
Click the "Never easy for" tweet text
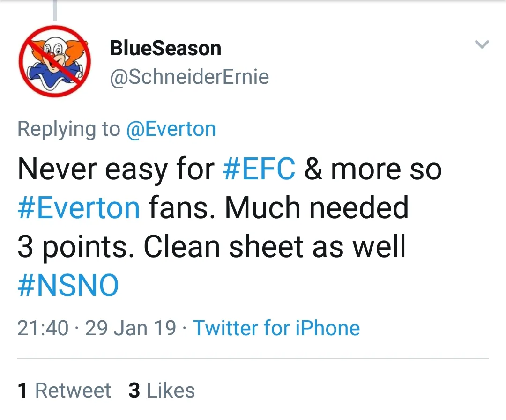point(116,168)
